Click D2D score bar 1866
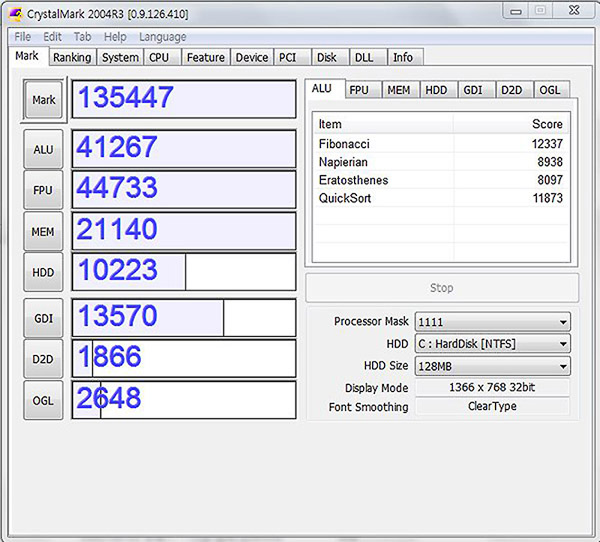This screenshot has width=600, height=542. pos(184,358)
